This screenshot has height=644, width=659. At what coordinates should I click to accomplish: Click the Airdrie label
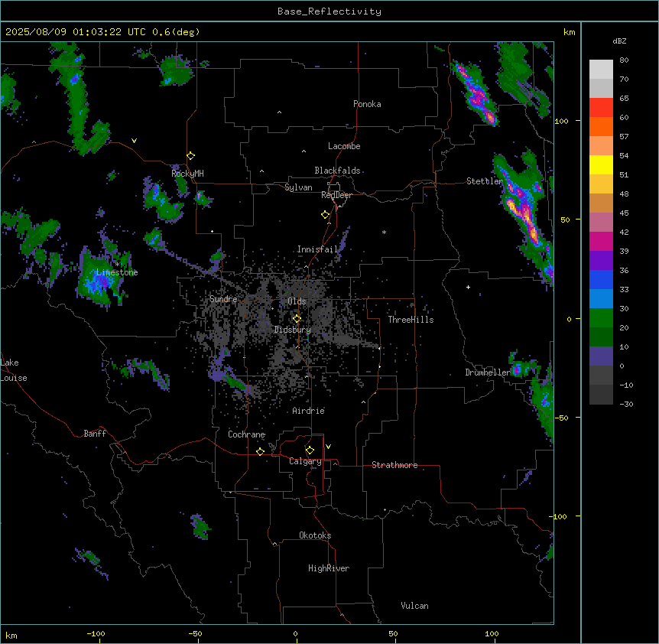(x=309, y=411)
